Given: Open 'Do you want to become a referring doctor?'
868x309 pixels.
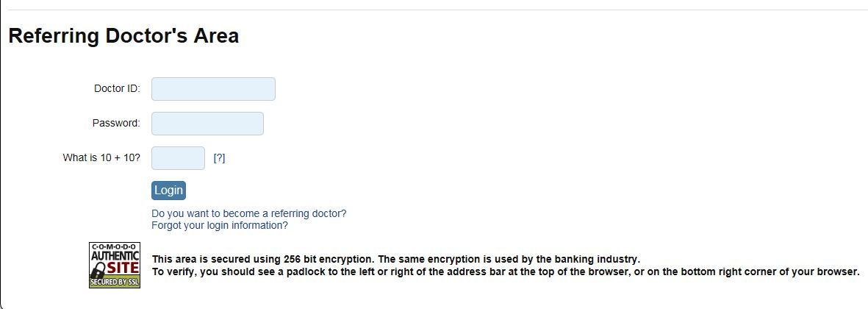Looking at the screenshot, I should 248,213.
